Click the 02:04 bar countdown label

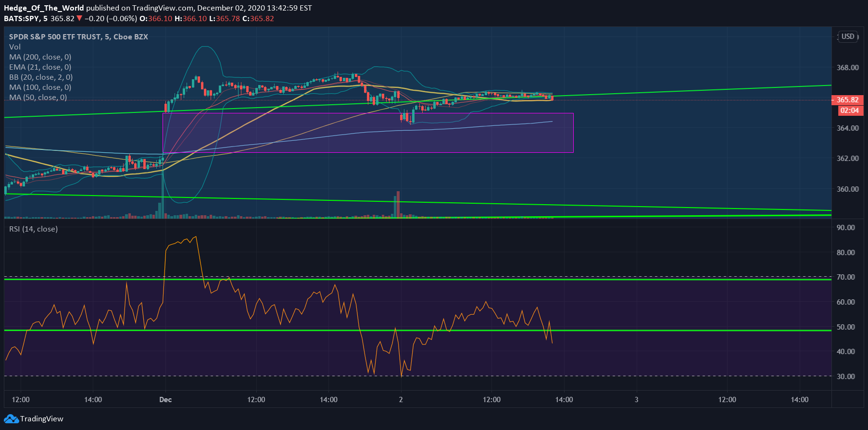point(850,111)
